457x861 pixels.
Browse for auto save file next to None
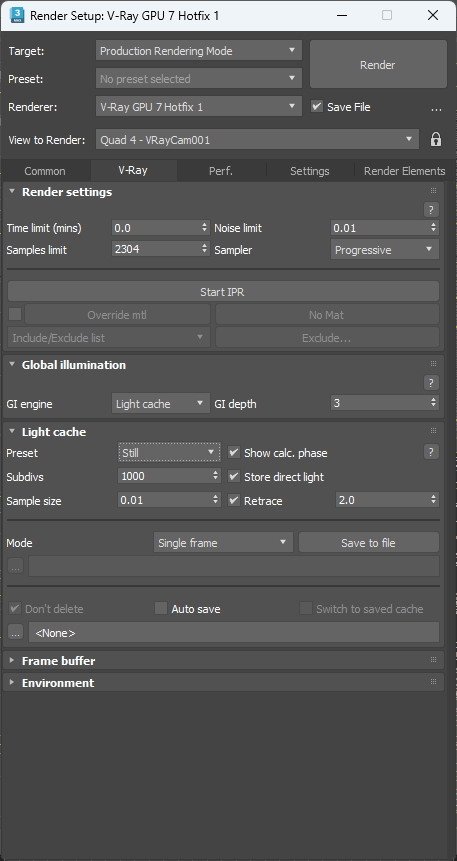(15, 633)
